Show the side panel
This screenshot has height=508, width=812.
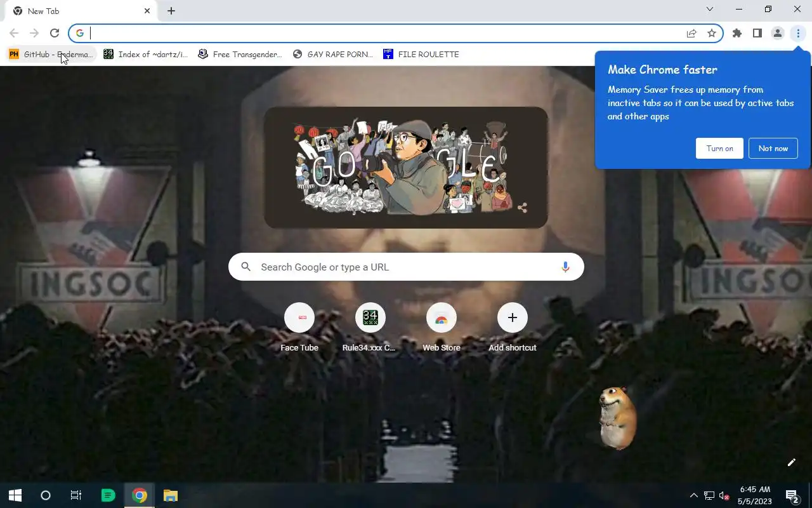pyautogui.click(x=757, y=33)
